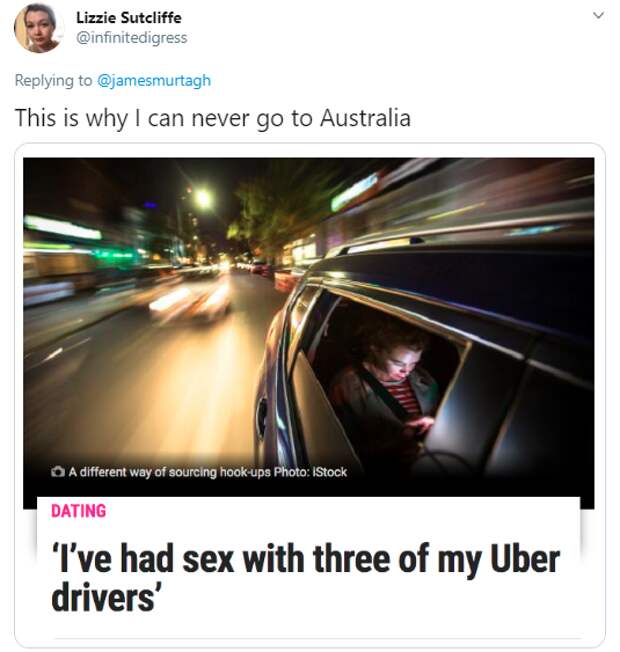Click the word 'drivers' in headline
This screenshot has height=652, width=620.
click(x=103, y=597)
